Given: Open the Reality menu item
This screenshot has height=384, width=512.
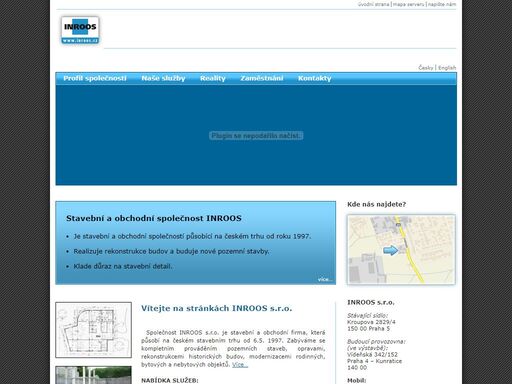Looking at the screenshot, I should 213,78.
